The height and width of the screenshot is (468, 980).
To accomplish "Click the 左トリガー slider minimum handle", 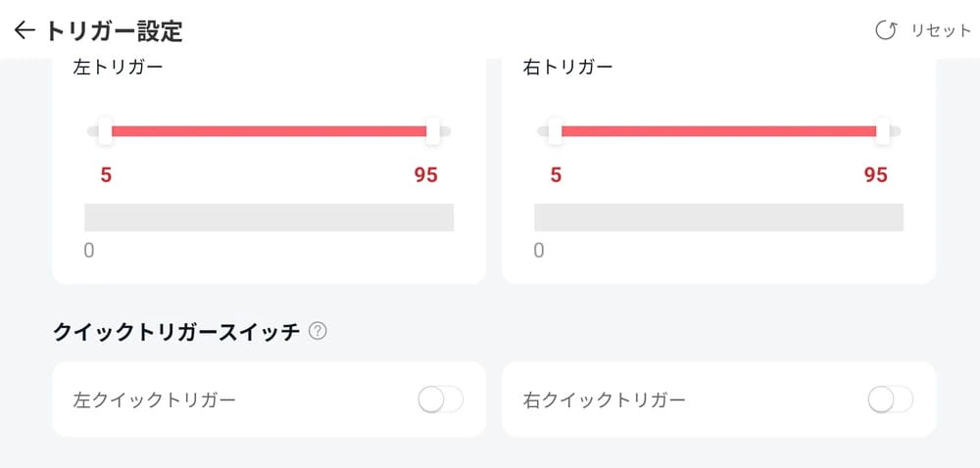I will point(106,131).
